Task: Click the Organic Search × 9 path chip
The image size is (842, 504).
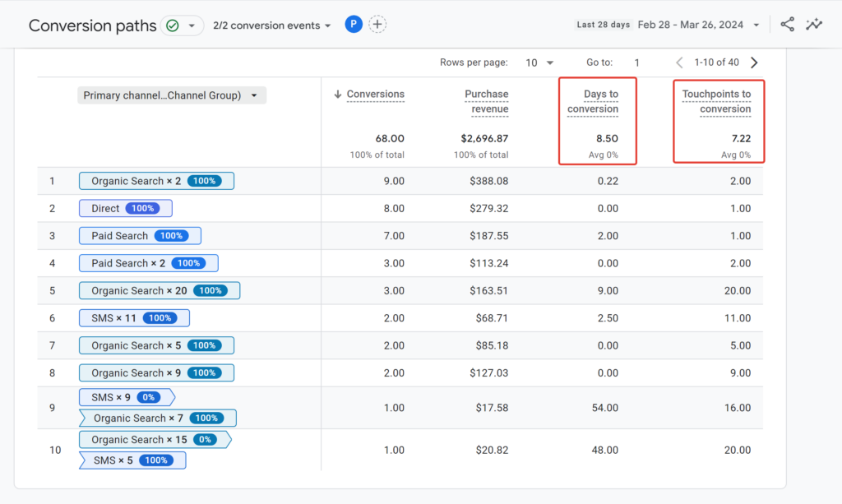Action: (x=156, y=372)
